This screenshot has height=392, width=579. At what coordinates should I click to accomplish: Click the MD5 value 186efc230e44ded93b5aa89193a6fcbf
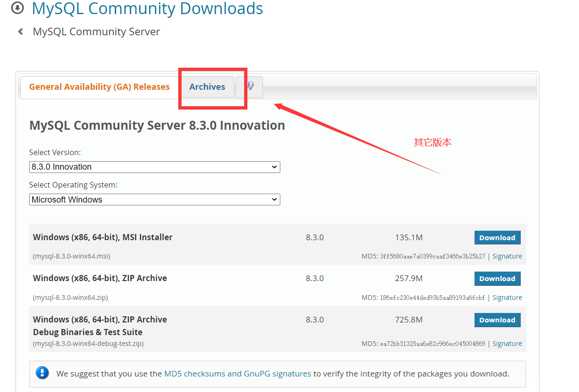pos(432,298)
